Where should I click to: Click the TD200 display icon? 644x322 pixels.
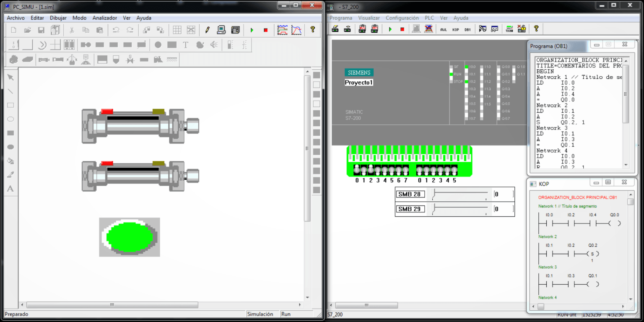509,29
